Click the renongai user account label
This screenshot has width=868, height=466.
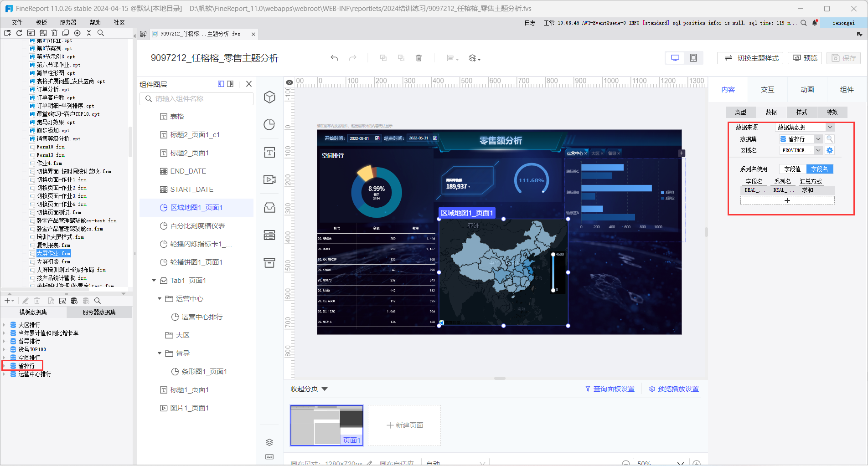point(844,23)
